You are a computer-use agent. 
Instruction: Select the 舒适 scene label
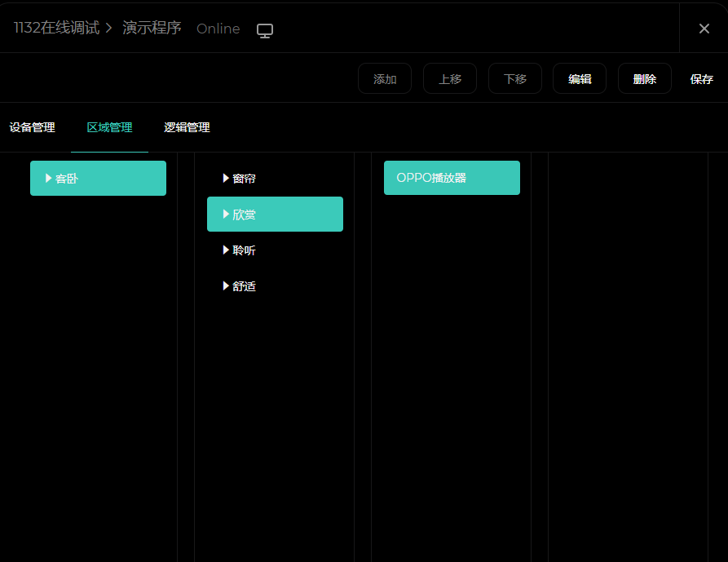pos(245,286)
